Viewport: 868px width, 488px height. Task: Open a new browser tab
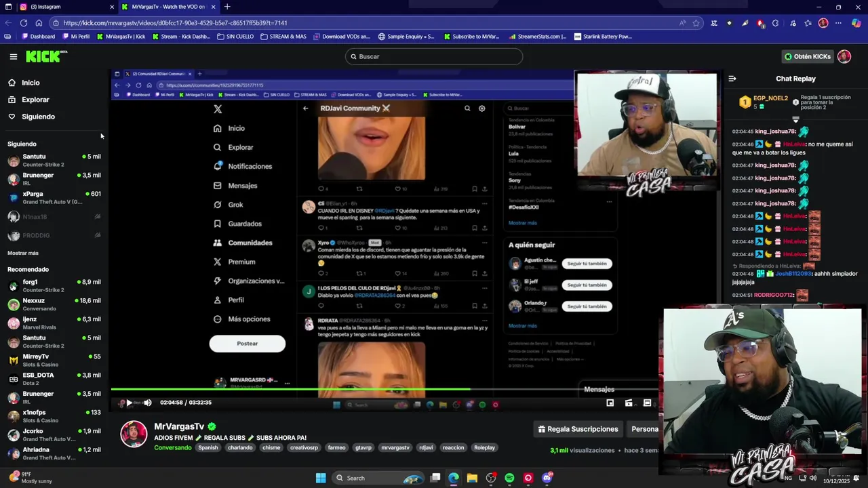(x=227, y=7)
